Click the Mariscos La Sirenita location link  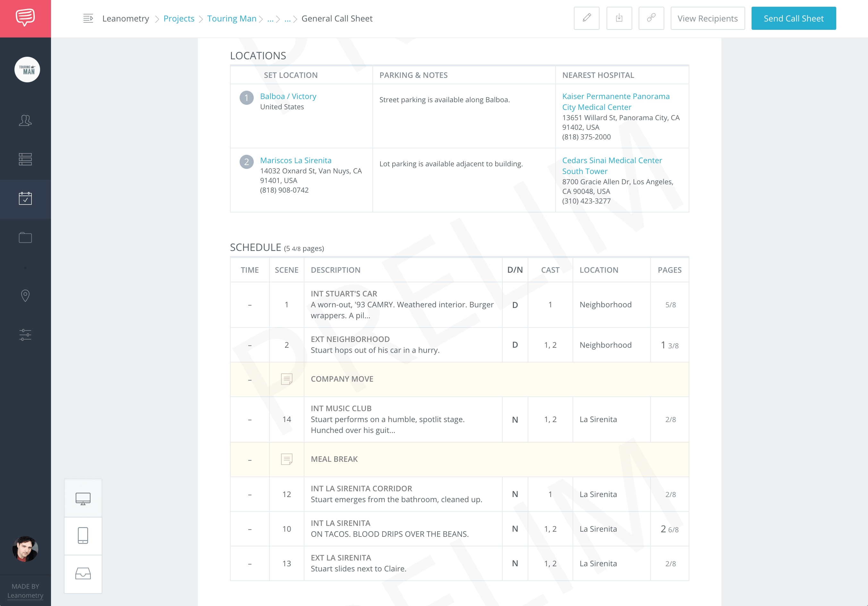tap(295, 160)
